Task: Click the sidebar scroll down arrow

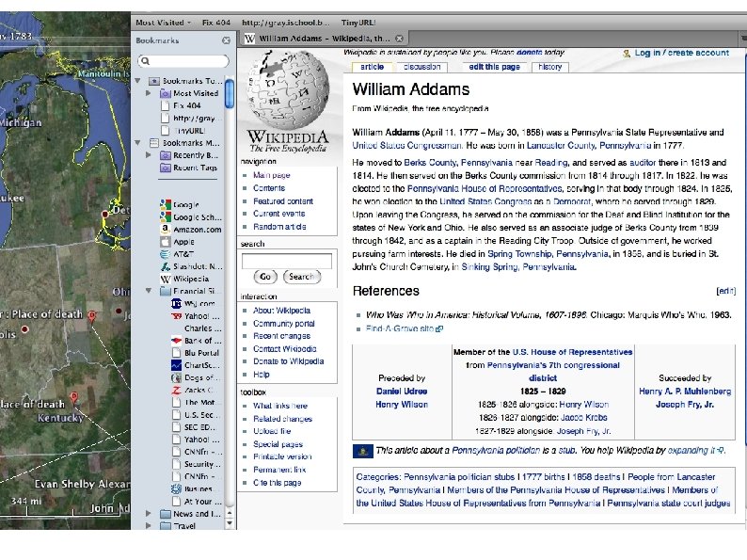Action: coord(230,523)
